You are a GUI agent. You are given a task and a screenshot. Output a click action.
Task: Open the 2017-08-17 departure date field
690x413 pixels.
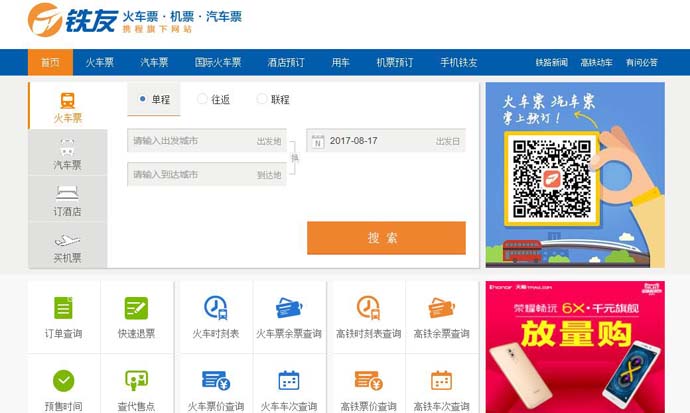386,141
